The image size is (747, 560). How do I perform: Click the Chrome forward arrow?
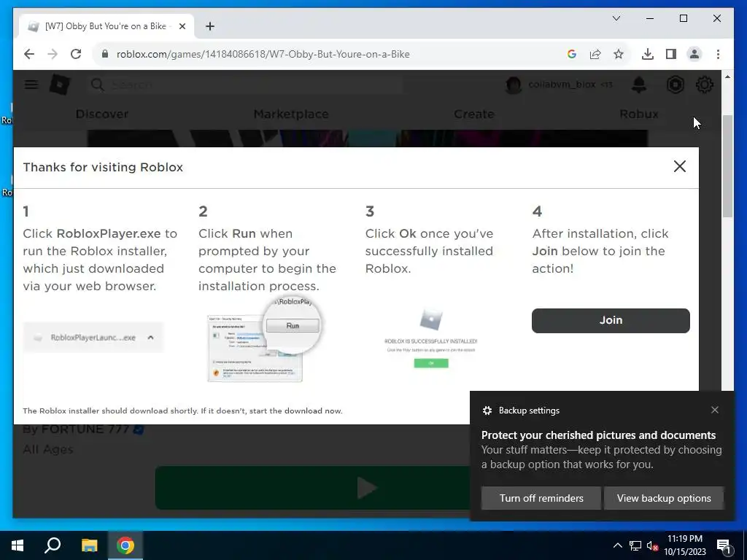coord(53,54)
